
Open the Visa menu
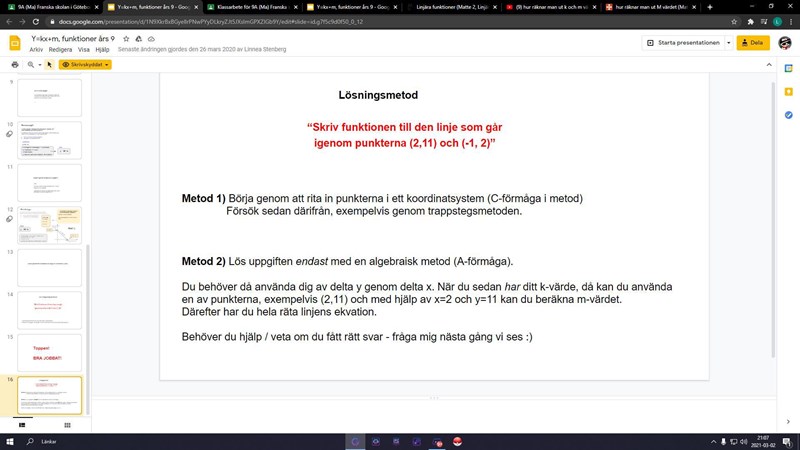point(82,49)
